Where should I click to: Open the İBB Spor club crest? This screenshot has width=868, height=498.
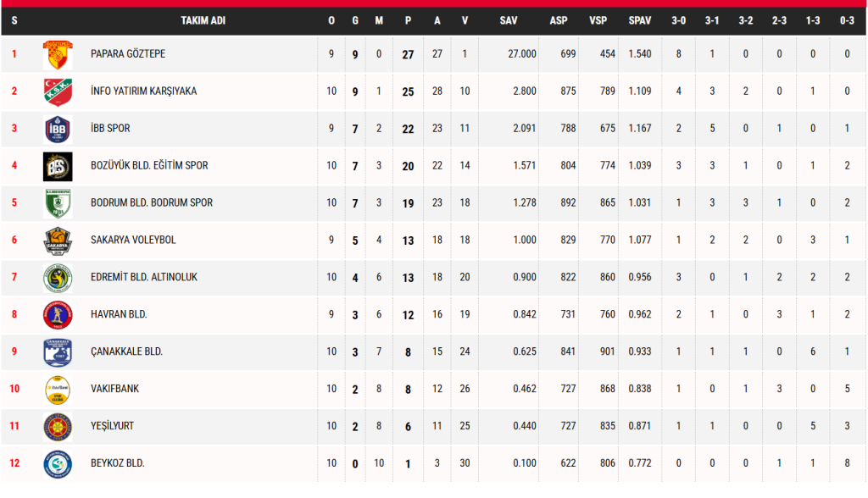point(58,129)
